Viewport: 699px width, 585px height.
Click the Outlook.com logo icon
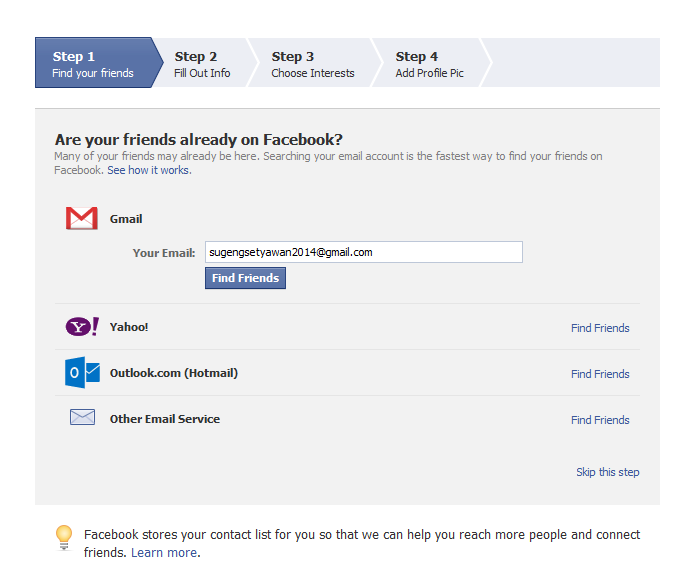tap(82, 372)
